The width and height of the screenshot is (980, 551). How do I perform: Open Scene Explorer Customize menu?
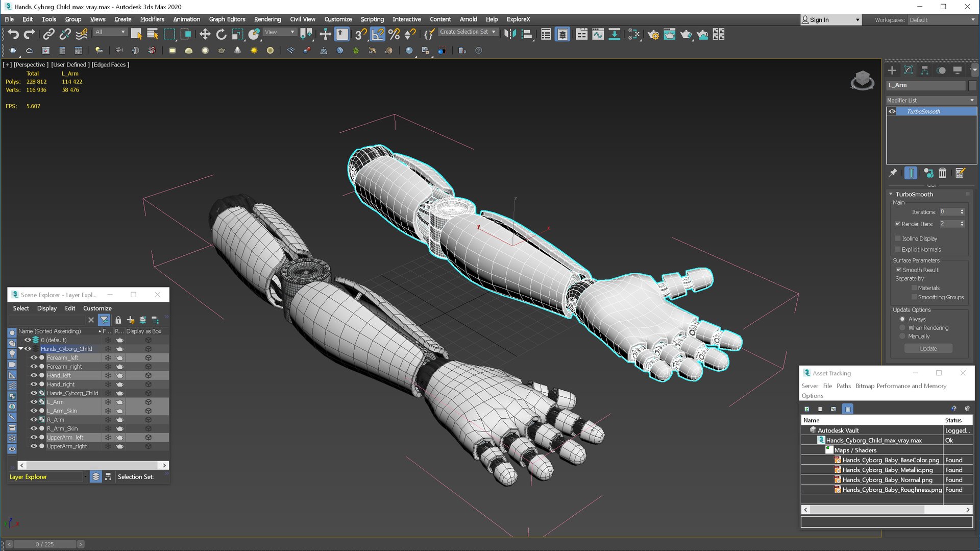click(97, 308)
